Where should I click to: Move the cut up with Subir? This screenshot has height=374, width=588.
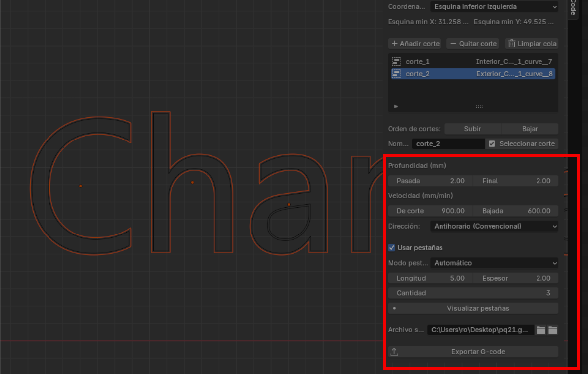click(473, 129)
